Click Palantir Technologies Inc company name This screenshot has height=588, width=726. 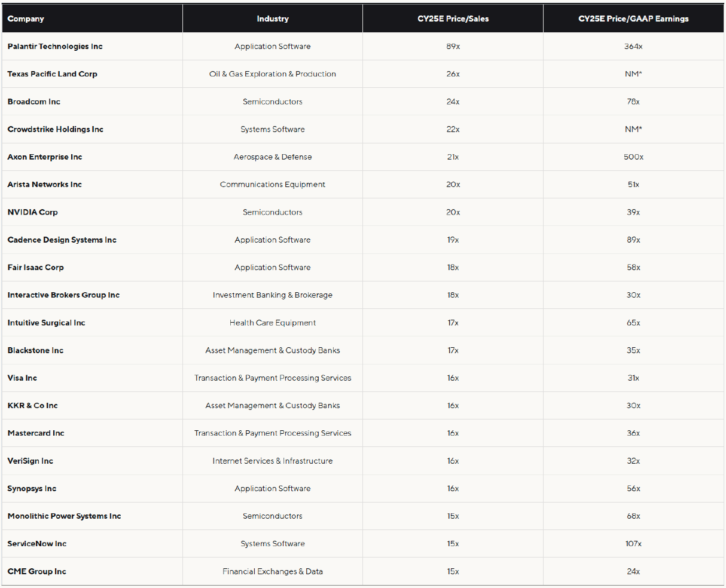coord(55,47)
